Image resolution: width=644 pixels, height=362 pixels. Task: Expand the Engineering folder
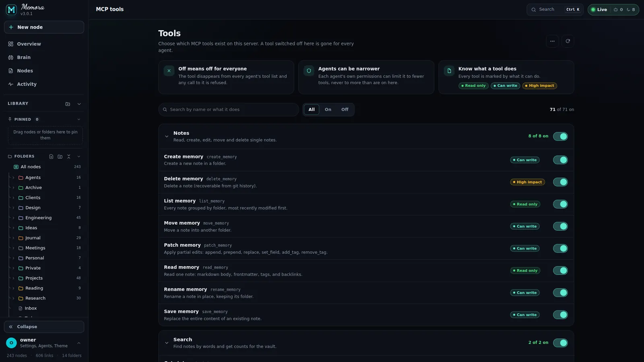[13, 218]
